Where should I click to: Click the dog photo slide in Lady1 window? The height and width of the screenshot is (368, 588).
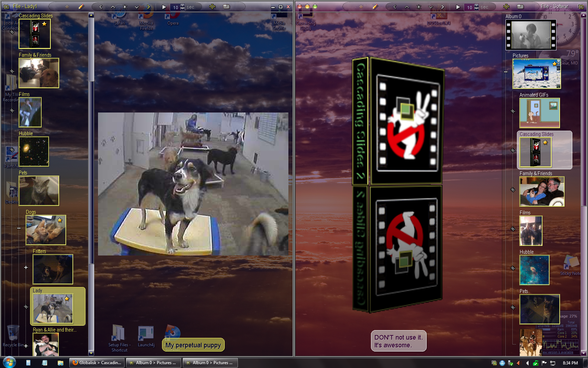click(x=193, y=184)
